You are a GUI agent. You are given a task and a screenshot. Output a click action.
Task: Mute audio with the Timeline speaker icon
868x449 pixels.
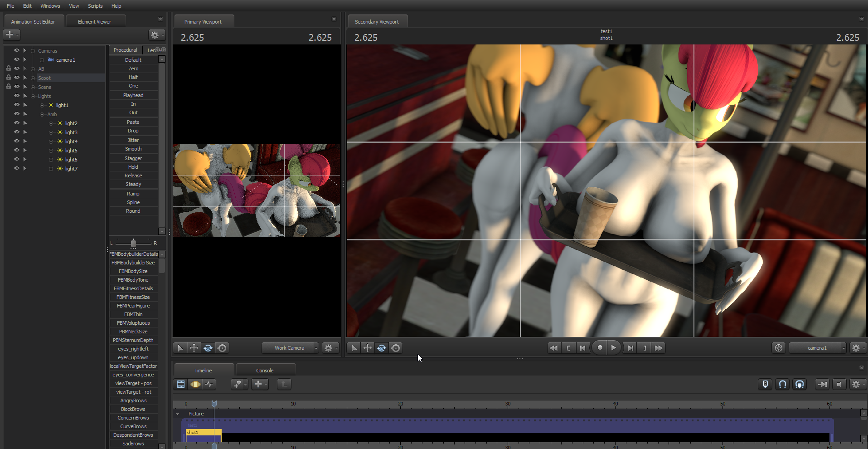839,384
